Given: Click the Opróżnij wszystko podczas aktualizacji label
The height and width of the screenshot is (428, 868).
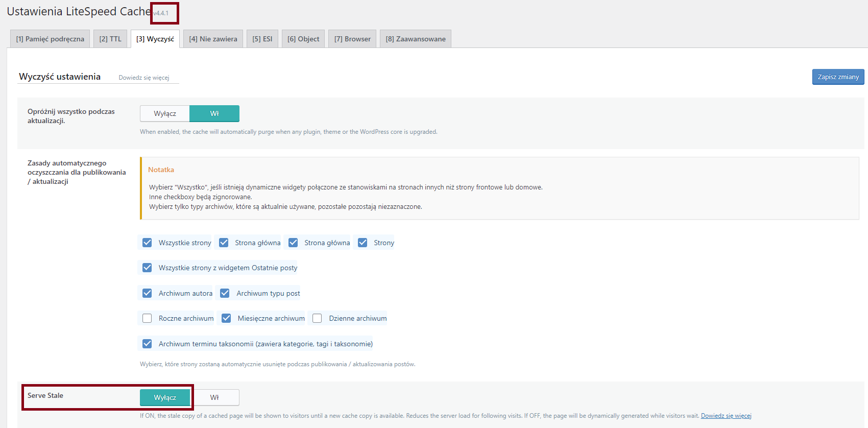Looking at the screenshot, I should [x=71, y=116].
